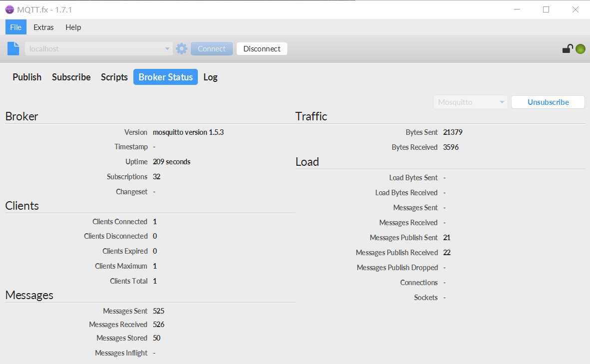Click the Clients Connected label
The height and width of the screenshot is (364, 590).
point(120,222)
